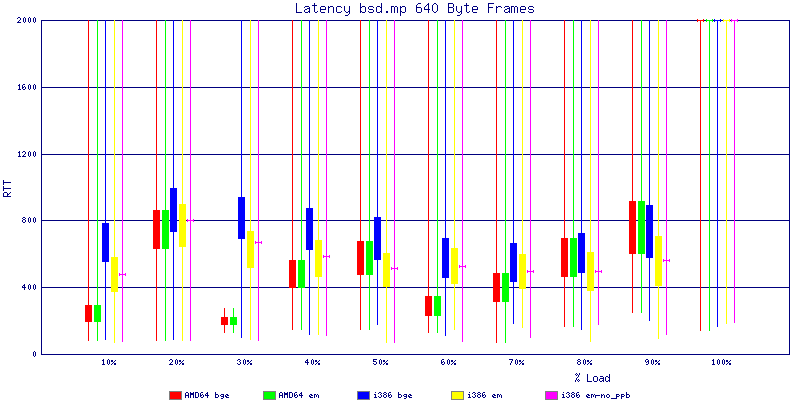Click the yellow i386 em legend swatch
The image size is (800, 400).
tap(458, 395)
